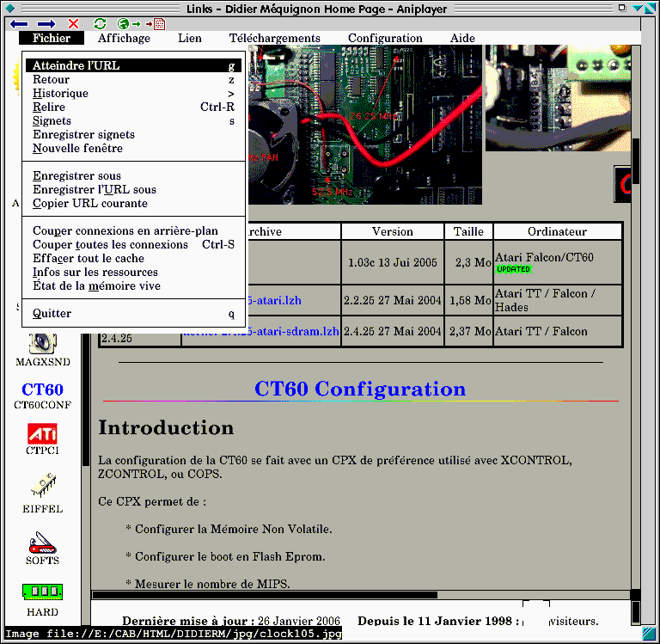Image resolution: width=660 pixels, height=644 pixels.
Task: Open the Fichier menu
Action: coord(52,38)
